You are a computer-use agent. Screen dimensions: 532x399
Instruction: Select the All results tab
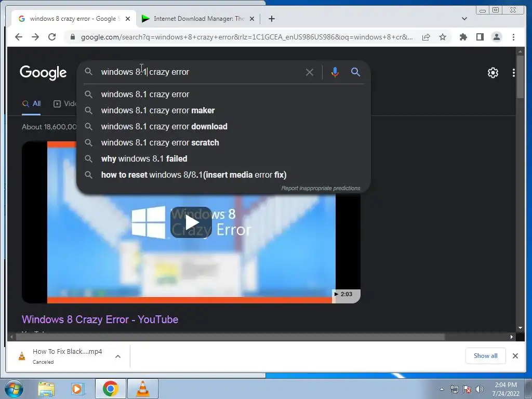coord(31,103)
